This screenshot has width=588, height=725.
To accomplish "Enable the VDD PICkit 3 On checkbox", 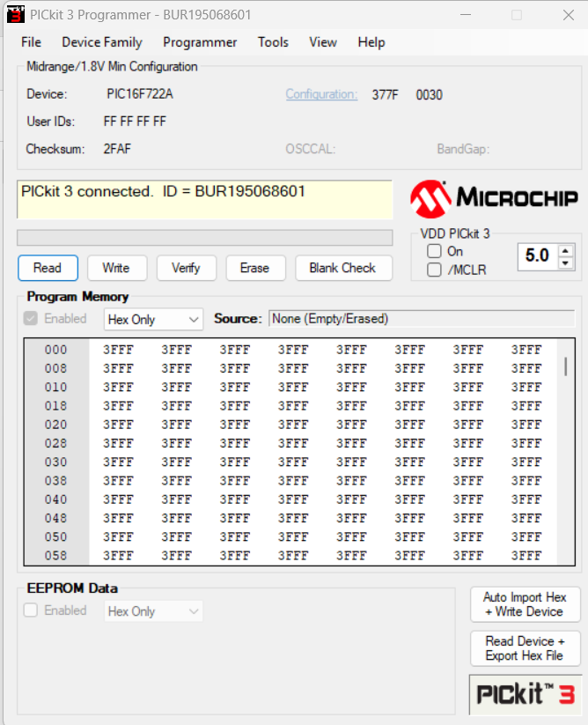I will point(434,251).
